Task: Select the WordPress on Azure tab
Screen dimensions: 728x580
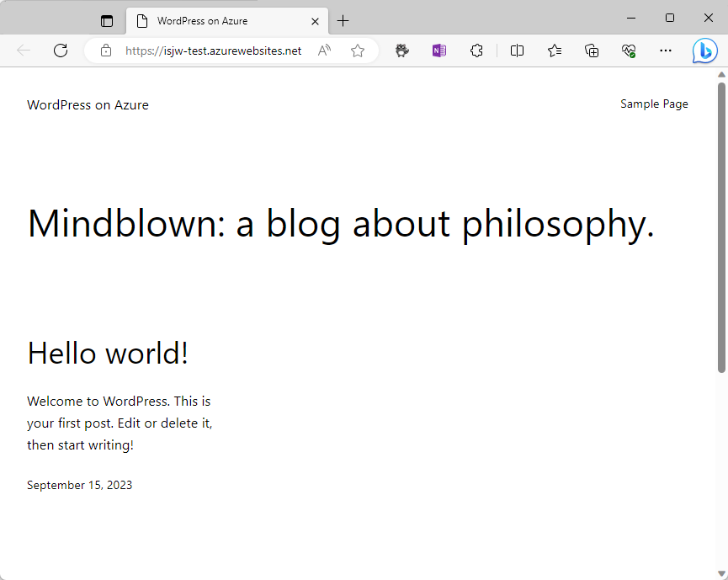Action: [x=227, y=21]
